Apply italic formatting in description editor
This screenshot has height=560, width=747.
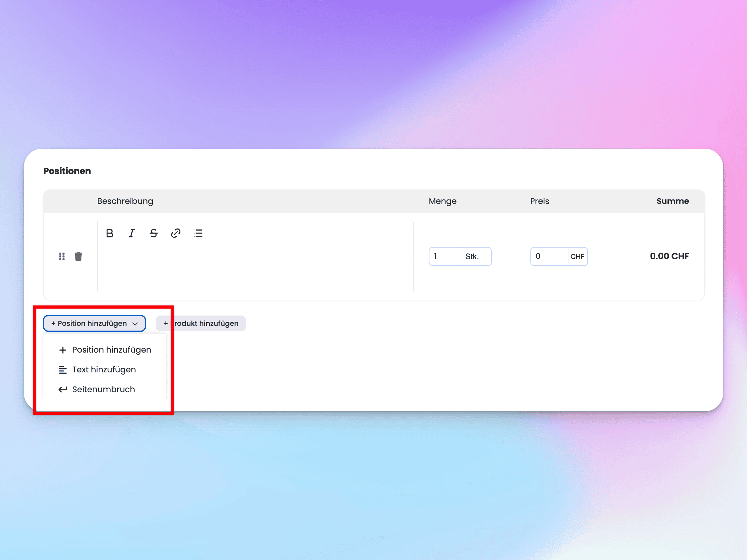(x=131, y=233)
